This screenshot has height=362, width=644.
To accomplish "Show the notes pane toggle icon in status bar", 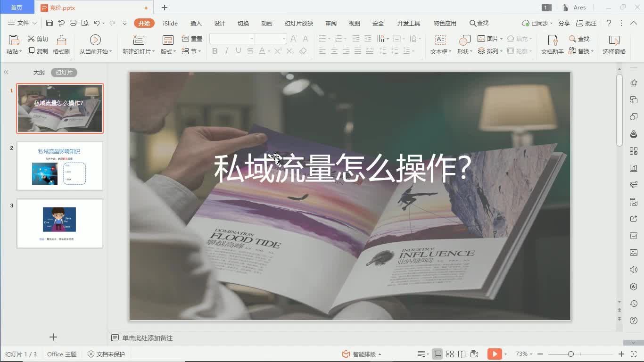I will 421,354.
